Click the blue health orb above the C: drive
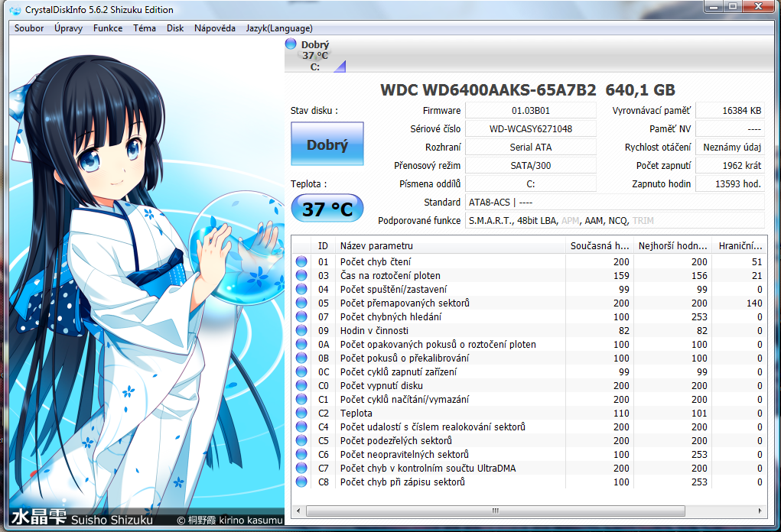The image size is (781, 532). 291,44
